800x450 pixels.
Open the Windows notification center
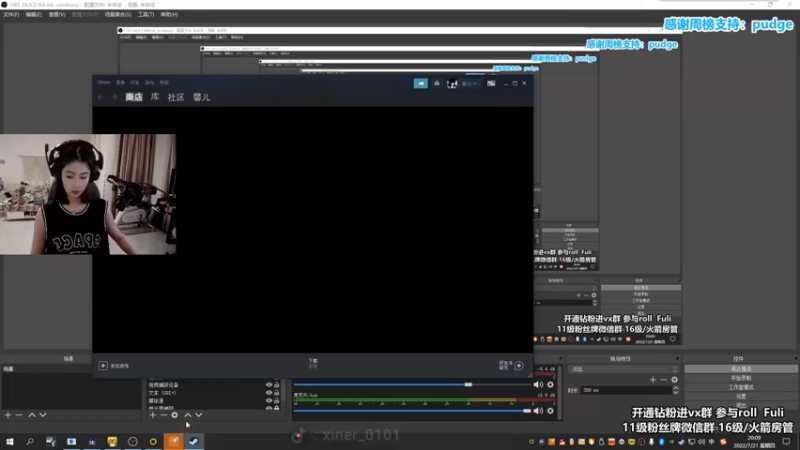point(786,441)
